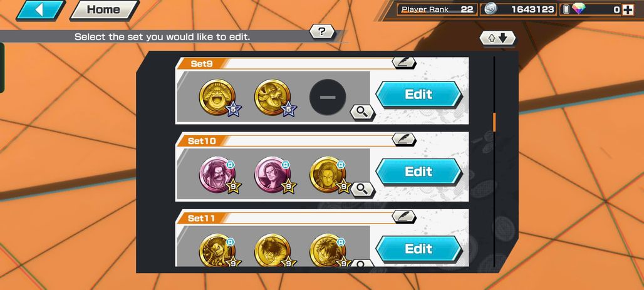Rename Set10 with the feather pen icon
644x290 pixels.
[403, 139]
